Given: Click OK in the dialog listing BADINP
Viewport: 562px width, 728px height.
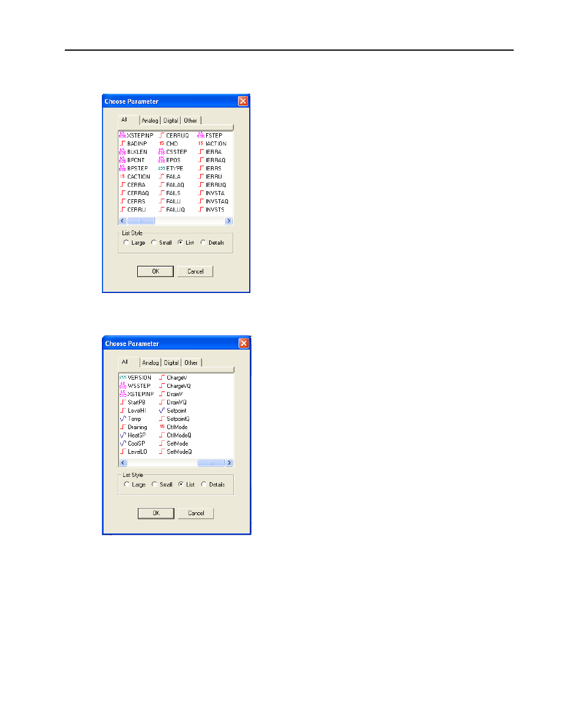Looking at the screenshot, I should click(x=156, y=271).
